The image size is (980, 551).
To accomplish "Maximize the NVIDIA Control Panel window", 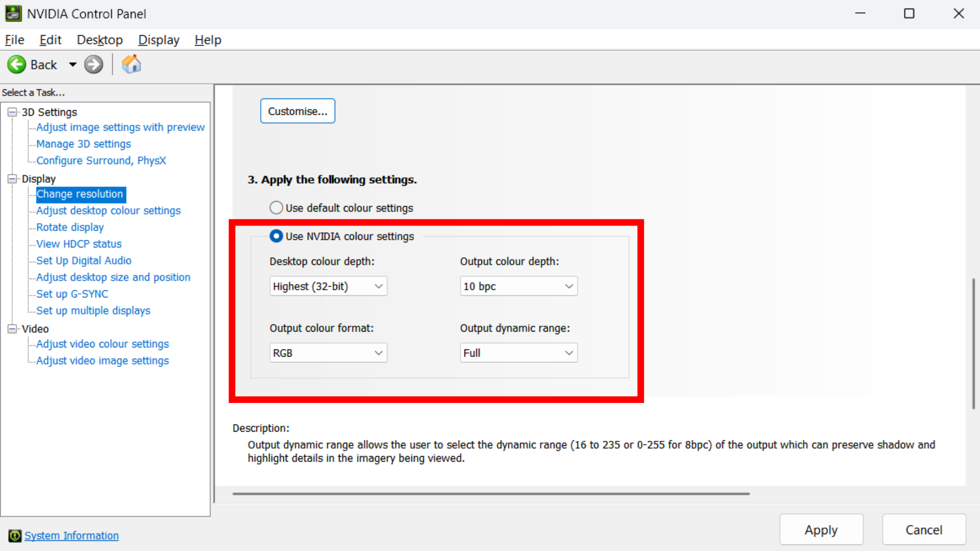I will coord(909,14).
